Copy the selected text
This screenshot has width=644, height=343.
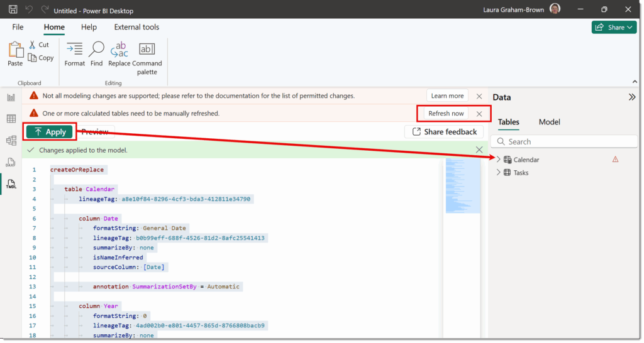coord(41,58)
